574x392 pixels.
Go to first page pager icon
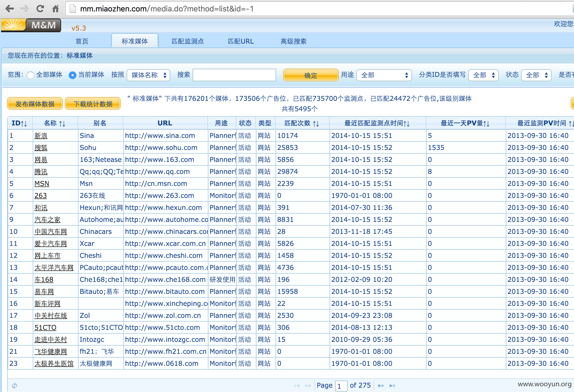pyautogui.click(x=297, y=385)
